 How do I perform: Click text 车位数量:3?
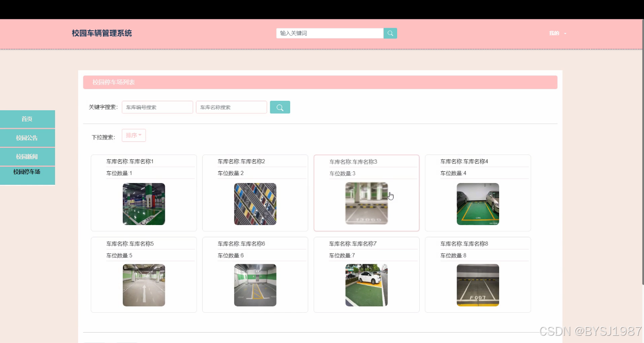pos(343,173)
